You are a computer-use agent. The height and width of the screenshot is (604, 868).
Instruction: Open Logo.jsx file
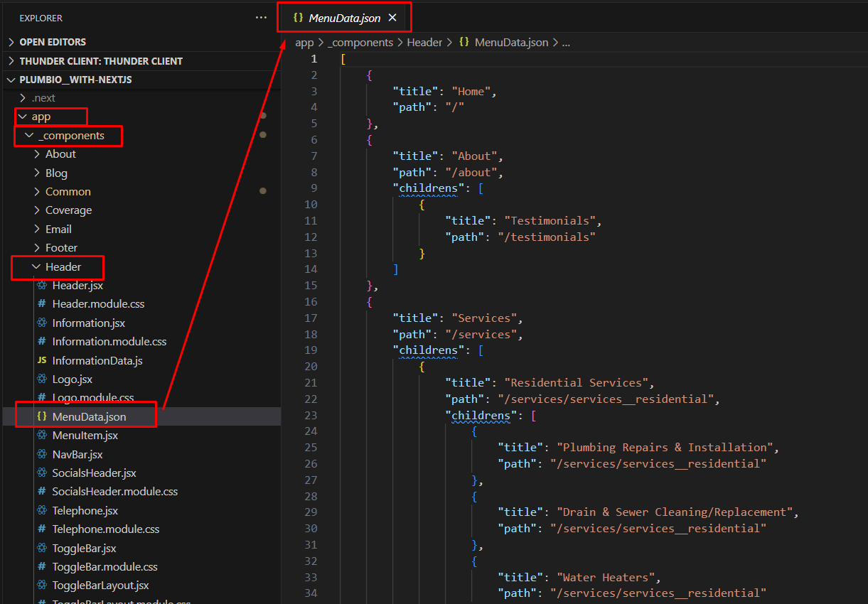pos(72,379)
